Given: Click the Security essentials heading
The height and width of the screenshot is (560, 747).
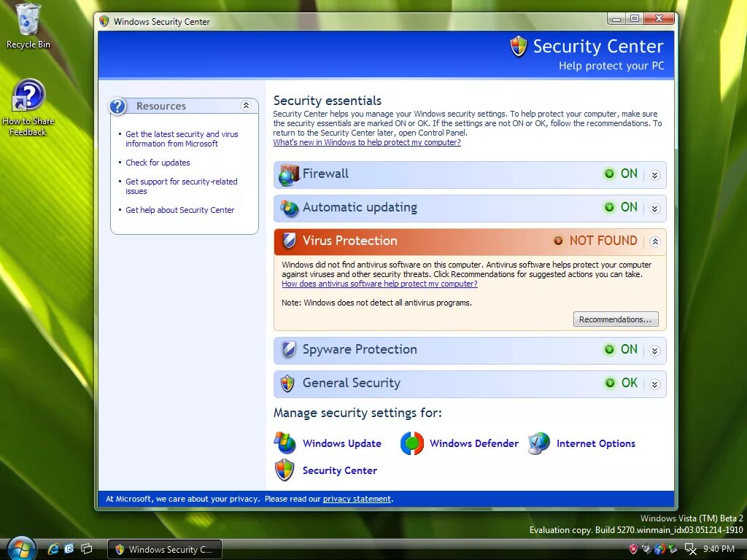Looking at the screenshot, I should coord(328,101).
